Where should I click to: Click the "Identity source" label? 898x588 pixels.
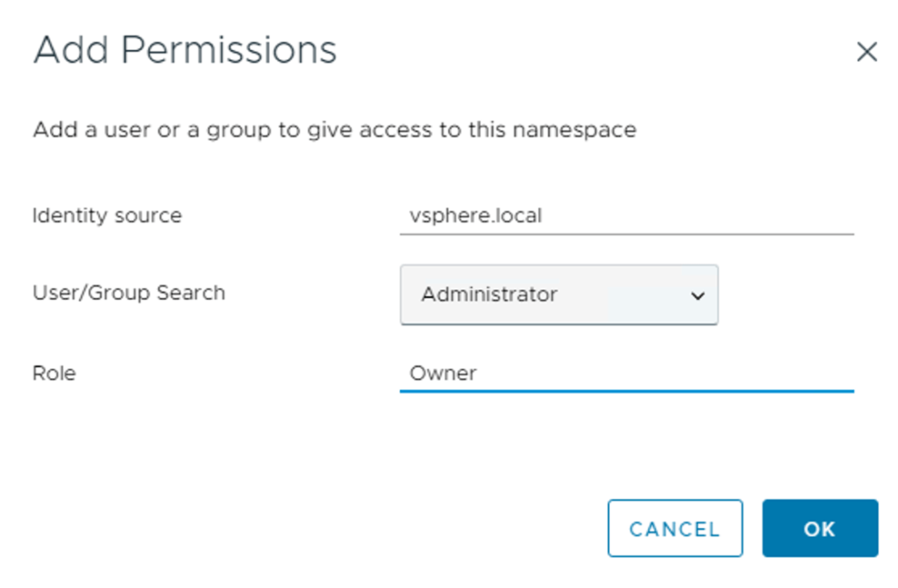click(107, 216)
